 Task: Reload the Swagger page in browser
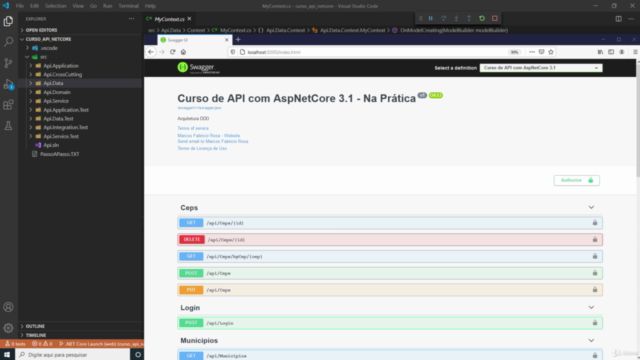pos(173,52)
